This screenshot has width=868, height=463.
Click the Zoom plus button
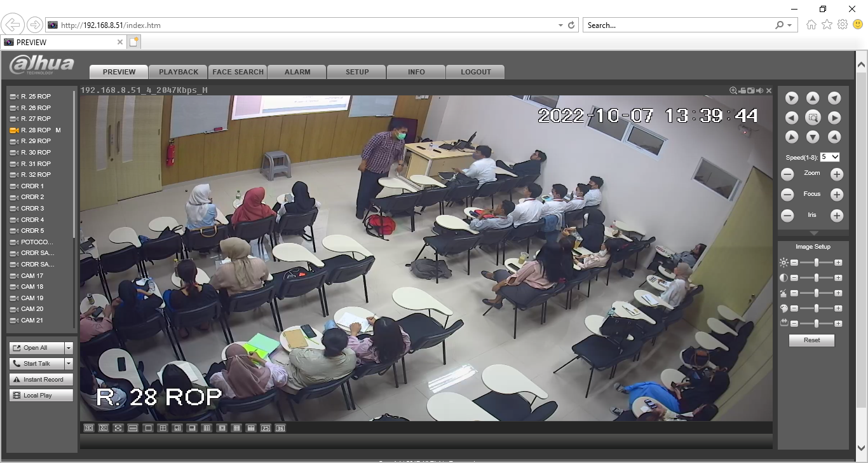click(x=837, y=174)
